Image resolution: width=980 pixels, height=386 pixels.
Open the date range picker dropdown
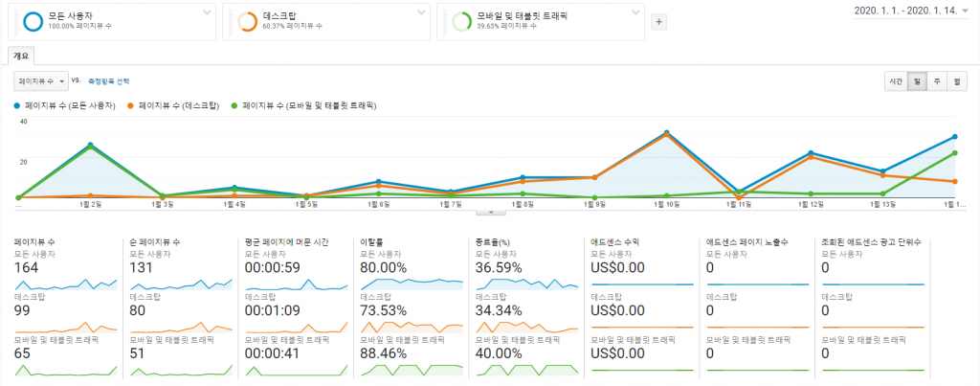[x=967, y=11]
